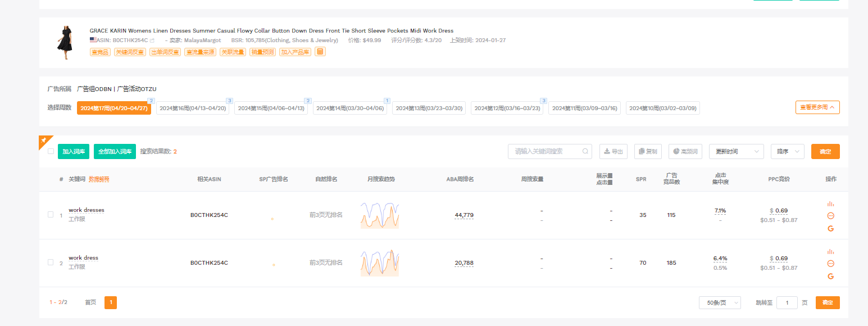The image size is (868, 326).
Task: Click the pin icon at the table corner
Action: click(x=44, y=141)
